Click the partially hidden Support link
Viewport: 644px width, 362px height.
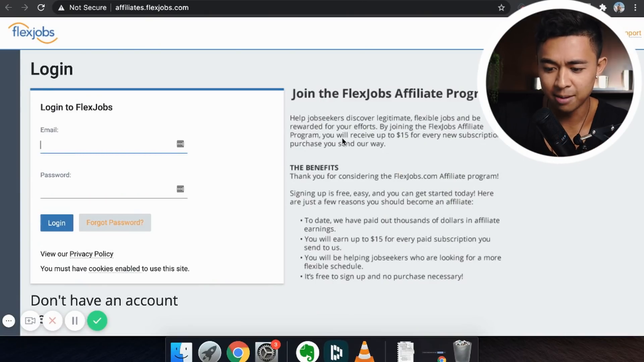pos(633,33)
